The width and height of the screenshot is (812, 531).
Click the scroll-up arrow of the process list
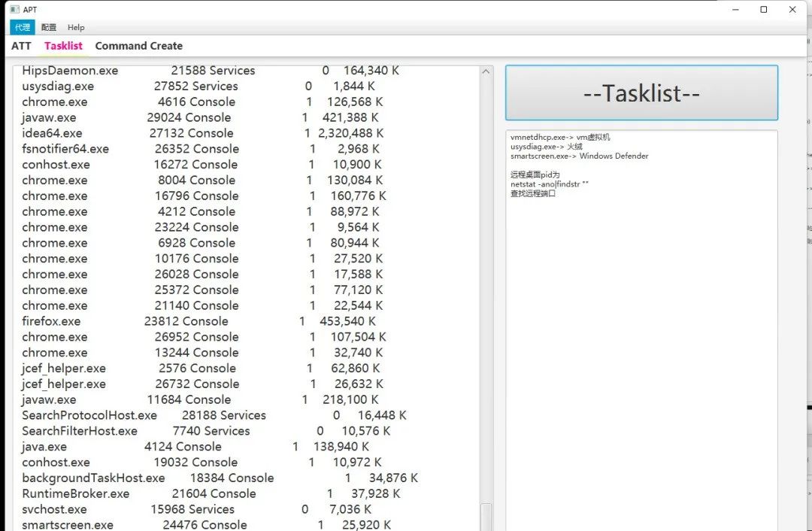pos(486,71)
